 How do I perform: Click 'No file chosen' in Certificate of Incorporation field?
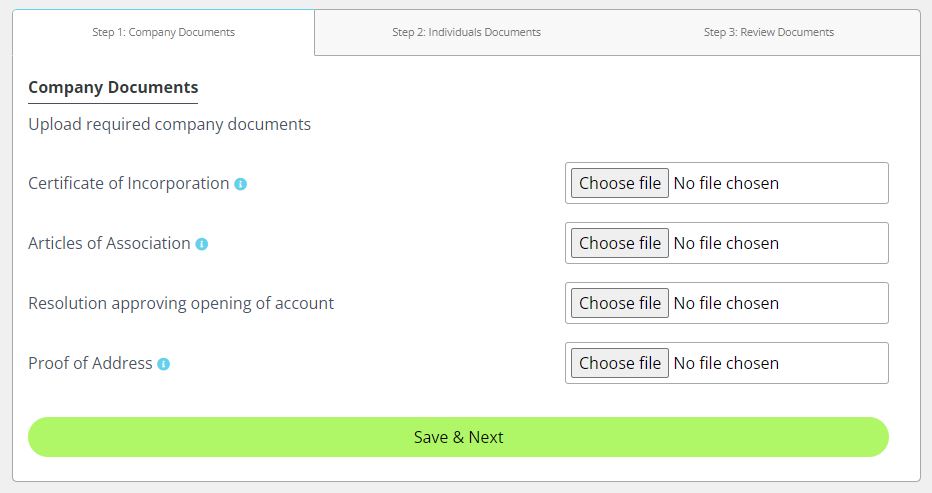point(726,183)
